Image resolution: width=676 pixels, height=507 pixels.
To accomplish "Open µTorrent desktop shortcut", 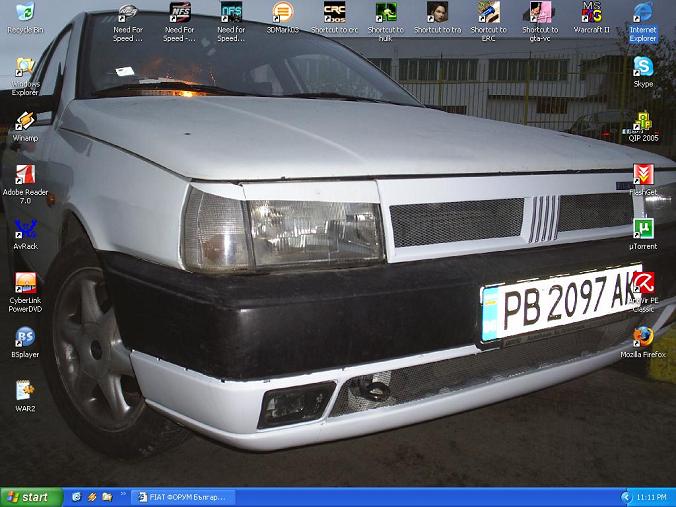I will (x=643, y=230).
